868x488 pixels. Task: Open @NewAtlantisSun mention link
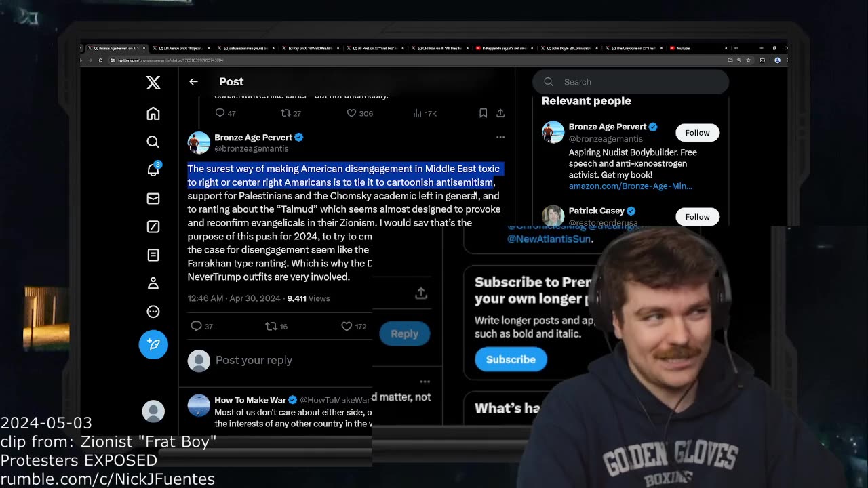pyautogui.click(x=549, y=239)
